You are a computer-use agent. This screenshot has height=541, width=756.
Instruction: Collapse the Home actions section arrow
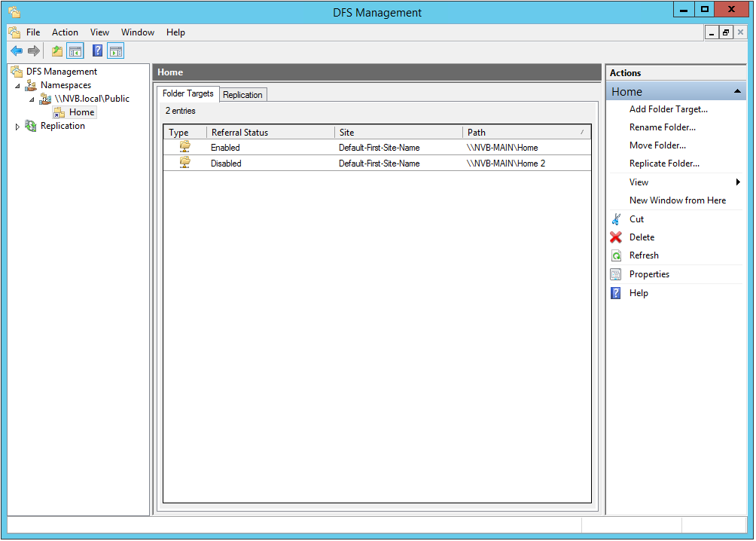(738, 92)
